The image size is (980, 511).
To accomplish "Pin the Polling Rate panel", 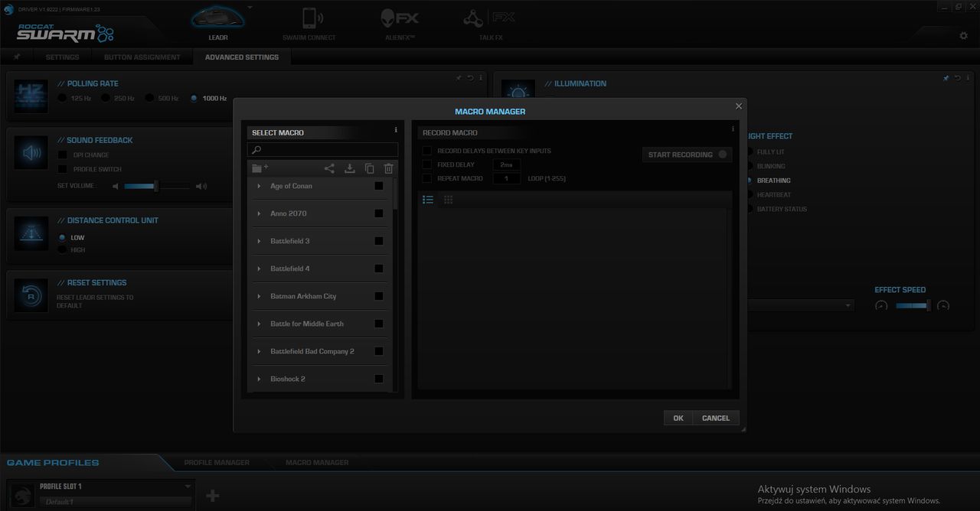I will tap(459, 78).
